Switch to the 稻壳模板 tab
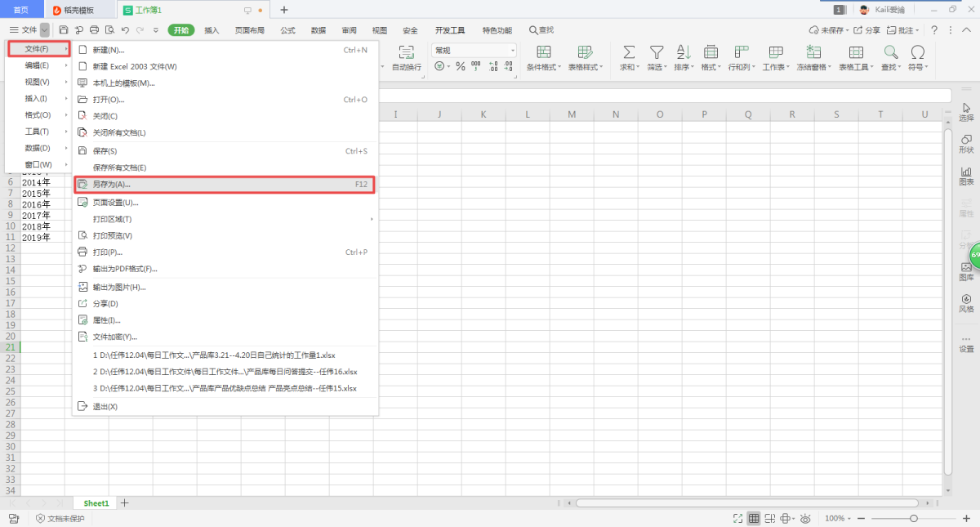Image resolution: width=980 pixels, height=527 pixels. pyautogui.click(x=79, y=10)
